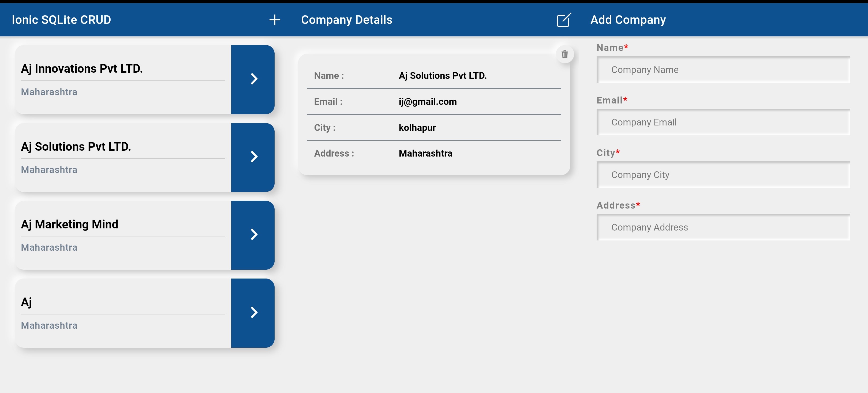Image resolution: width=868 pixels, height=393 pixels.
Task: Click inside the Company Name input field
Action: pyautogui.click(x=723, y=70)
